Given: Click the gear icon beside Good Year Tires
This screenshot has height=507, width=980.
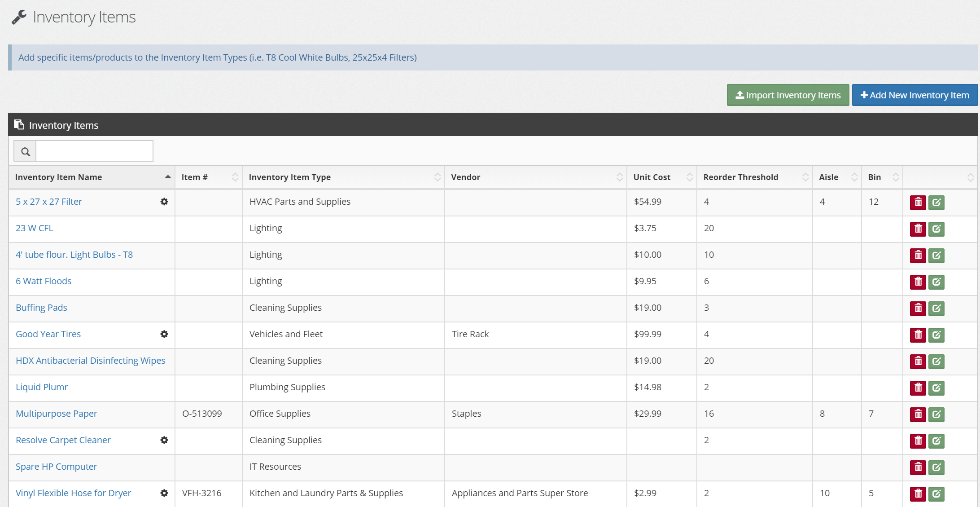Looking at the screenshot, I should tap(164, 334).
